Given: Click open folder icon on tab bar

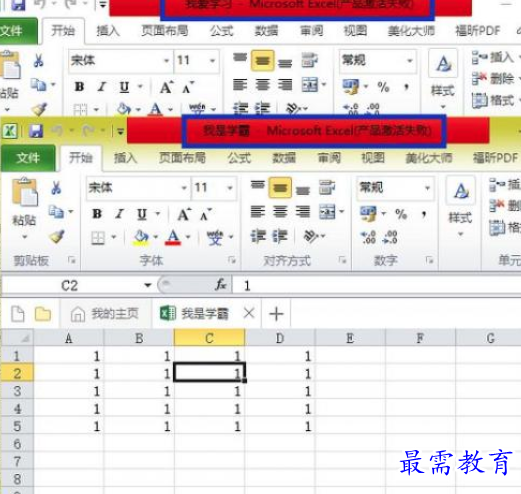Looking at the screenshot, I should pos(43,314).
